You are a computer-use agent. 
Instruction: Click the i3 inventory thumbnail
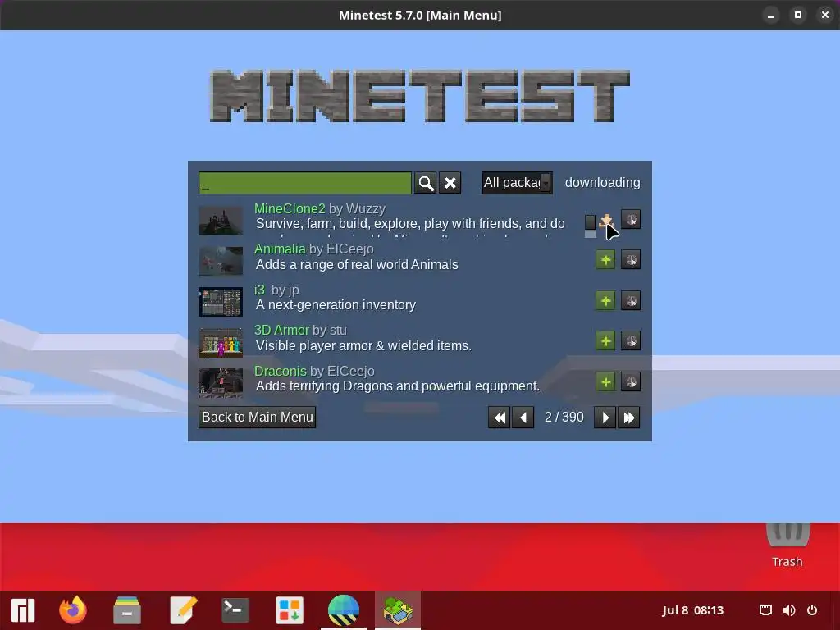click(x=221, y=302)
